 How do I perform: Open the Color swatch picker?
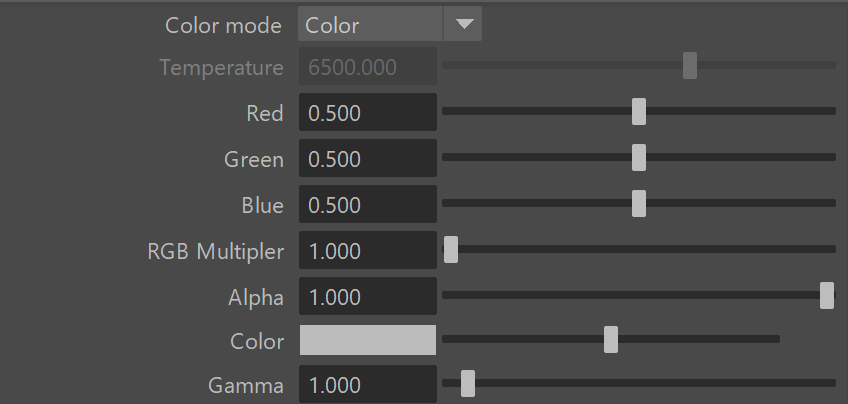coord(368,340)
